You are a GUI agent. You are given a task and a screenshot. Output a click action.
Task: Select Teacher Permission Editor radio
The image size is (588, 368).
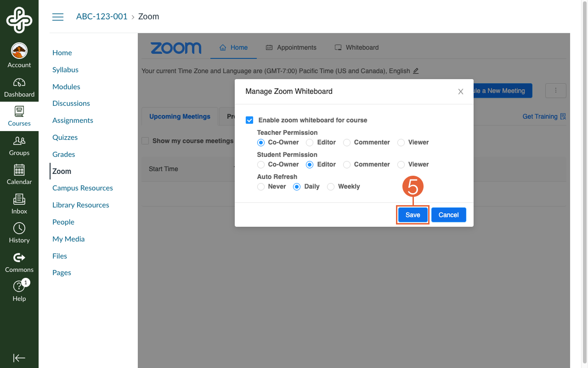coord(310,143)
